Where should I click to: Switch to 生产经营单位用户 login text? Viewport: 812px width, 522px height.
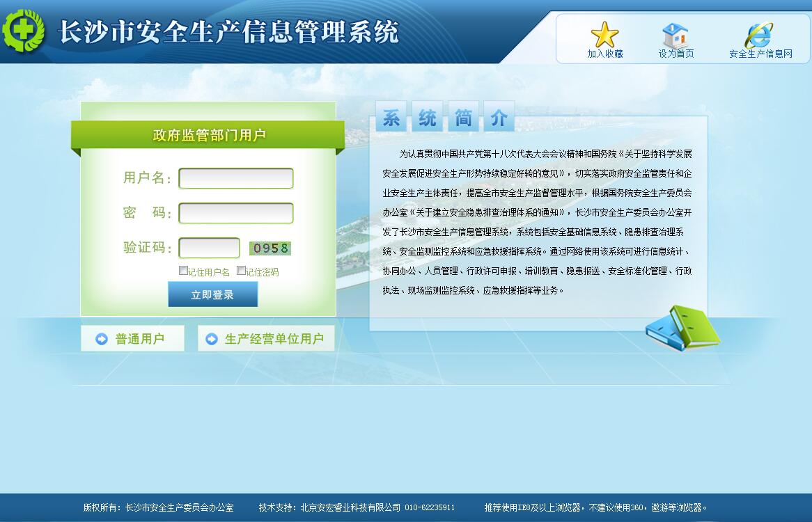274,339
